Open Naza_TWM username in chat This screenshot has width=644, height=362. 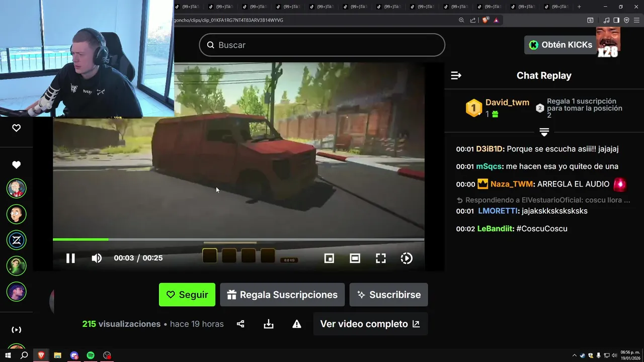[x=512, y=184]
